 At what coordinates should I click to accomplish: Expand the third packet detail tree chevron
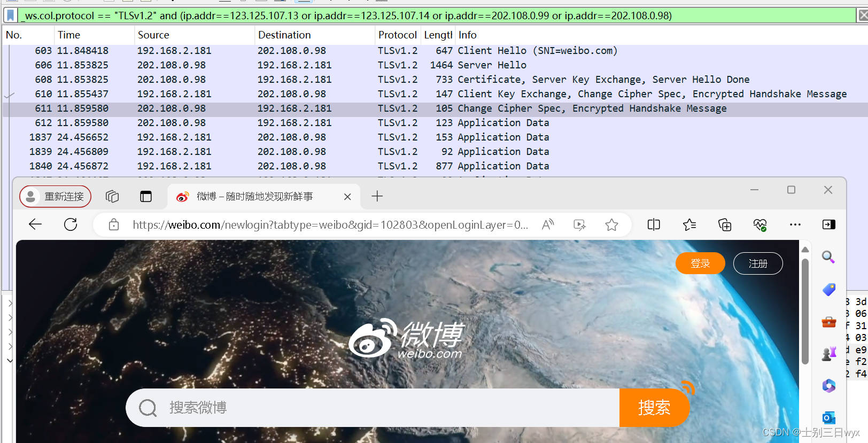[x=10, y=332]
